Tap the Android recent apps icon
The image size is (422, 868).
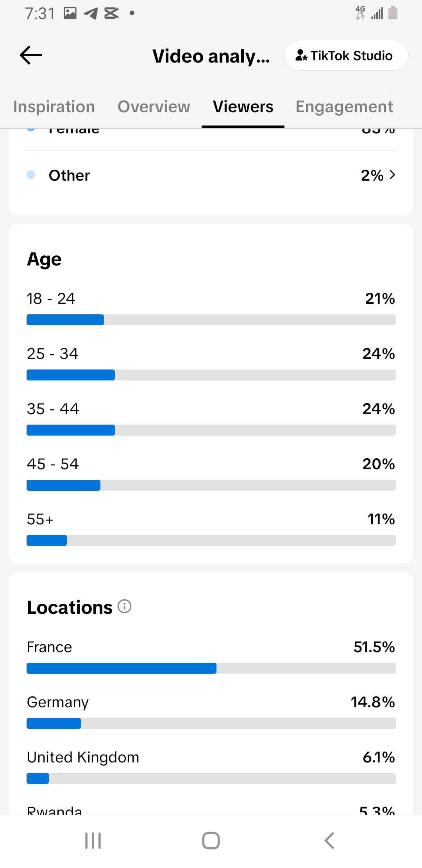coord(93,841)
